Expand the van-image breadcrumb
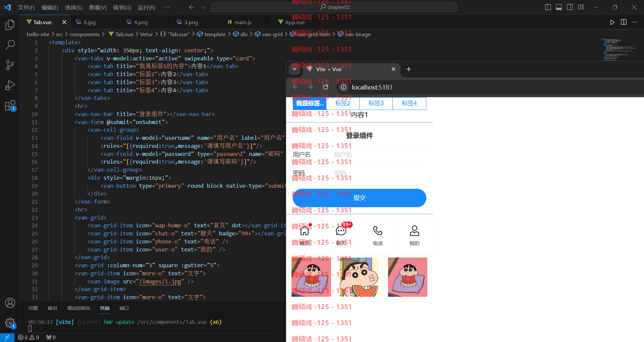The width and height of the screenshot is (644, 342). click(x=354, y=34)
